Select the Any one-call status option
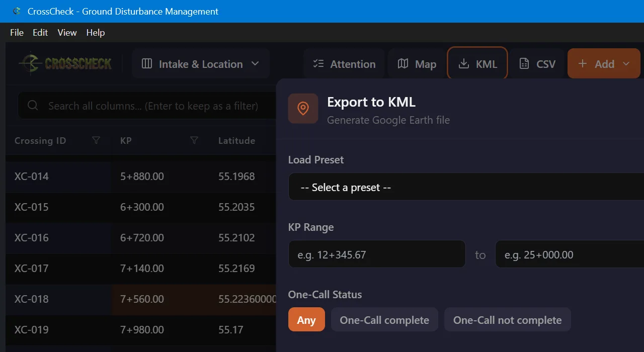The height and width of the screenshot is (352, 644). pyautogui.click(x=306, y=320)
